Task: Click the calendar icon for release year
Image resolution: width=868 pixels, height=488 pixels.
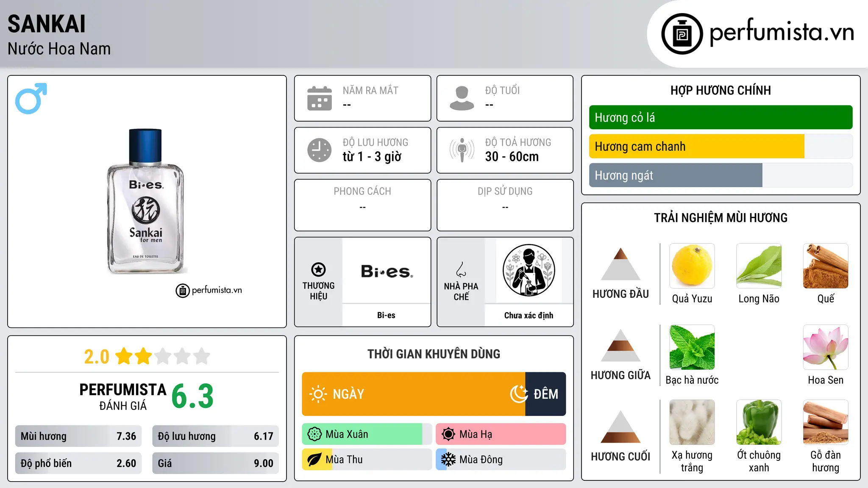Action: click(320, 98)
